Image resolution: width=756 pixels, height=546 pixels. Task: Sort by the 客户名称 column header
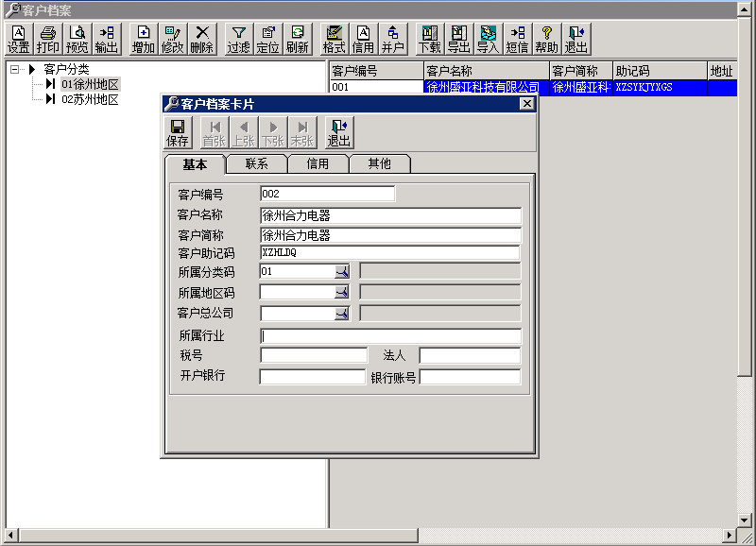487,71
